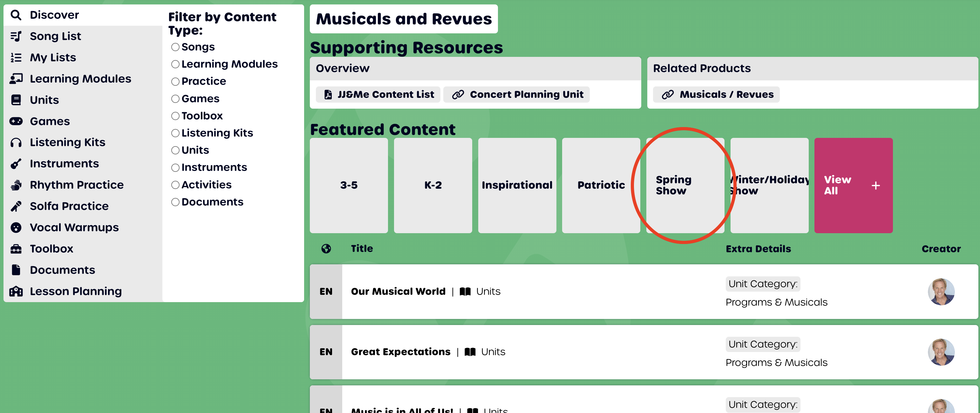Select the Learning Modules radio button

175,64
